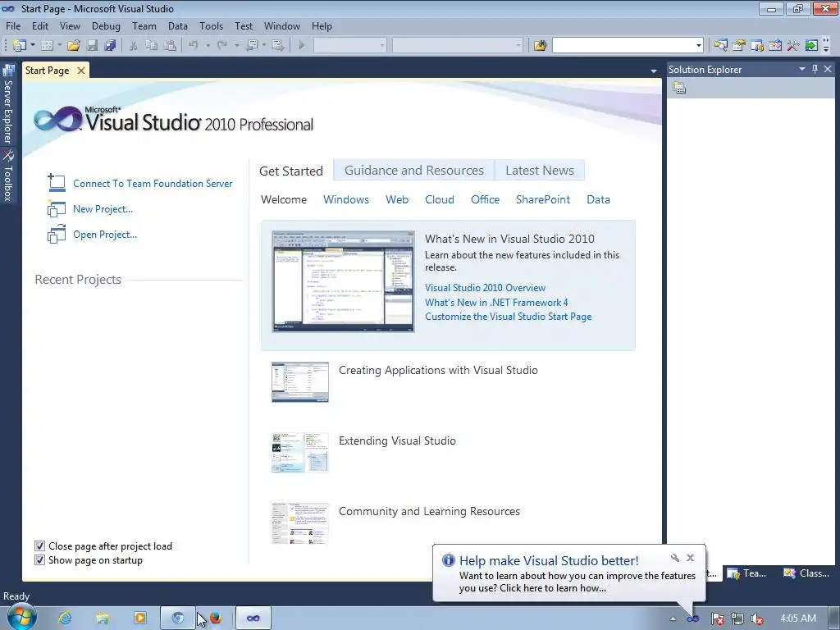Toggle Close page after project load checkbox
Viewport: 840px width, 630px height.
click(39, 546)
